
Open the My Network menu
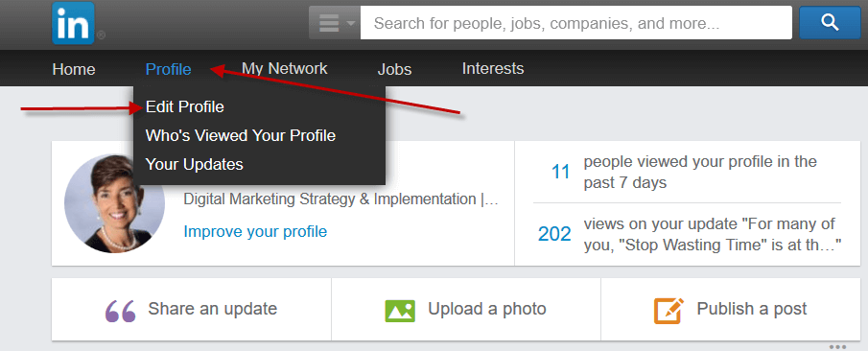(285, 69)
